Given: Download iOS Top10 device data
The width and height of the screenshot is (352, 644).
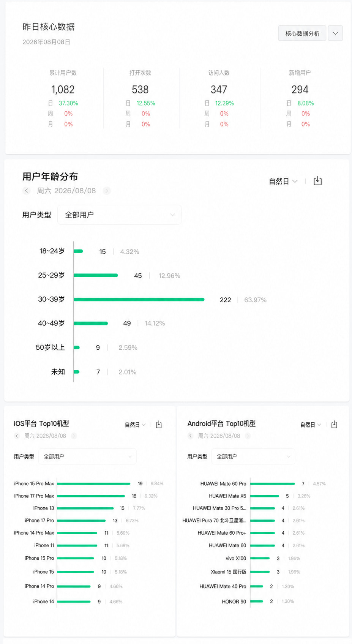Looking at the screenshot, I should [x=159, y=425].
